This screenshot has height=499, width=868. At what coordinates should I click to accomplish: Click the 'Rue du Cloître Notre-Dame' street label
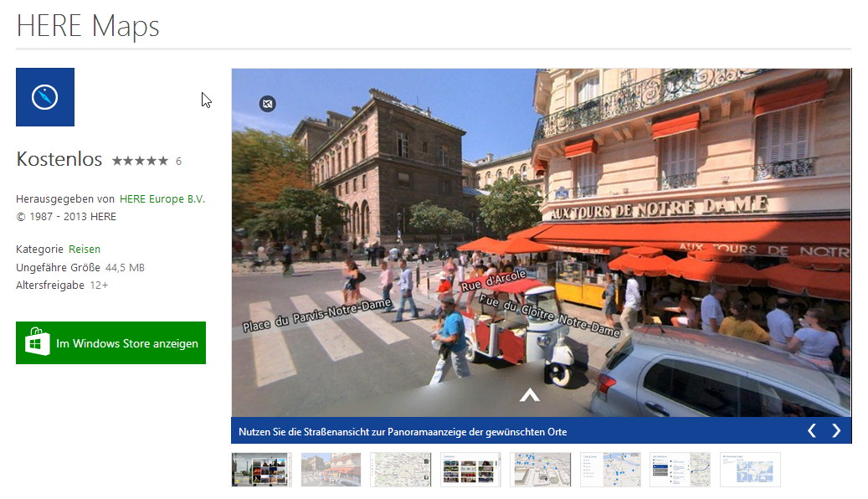pyautogui.click(x=549, y=315)
